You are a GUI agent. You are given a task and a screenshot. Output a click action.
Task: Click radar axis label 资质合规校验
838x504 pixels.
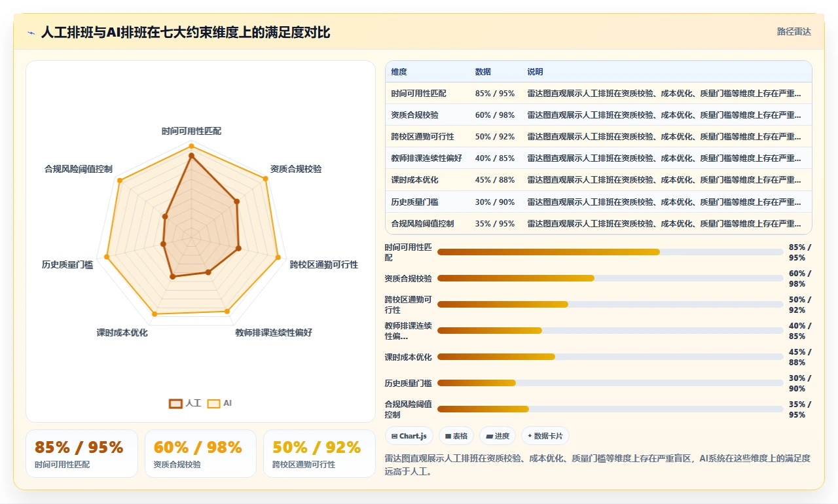pyautogui.click(x=296, y=169)
